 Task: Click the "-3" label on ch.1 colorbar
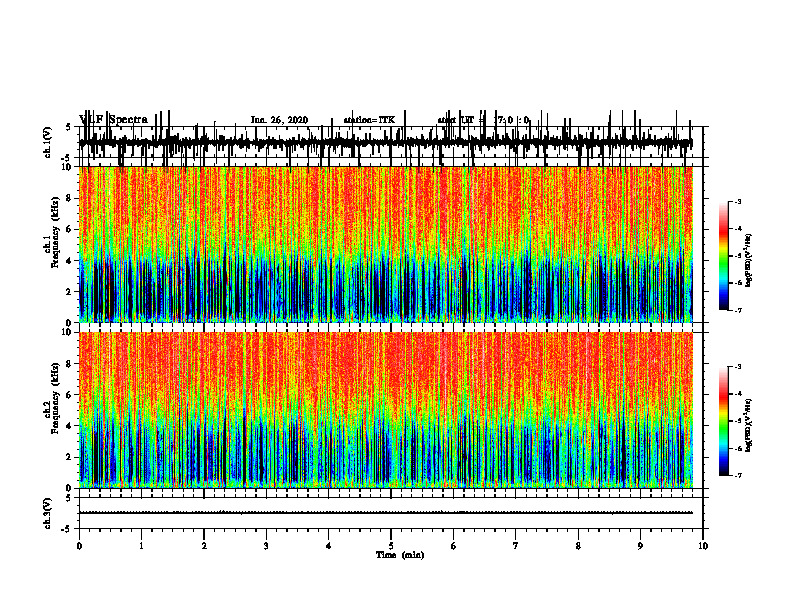(738, 201)
